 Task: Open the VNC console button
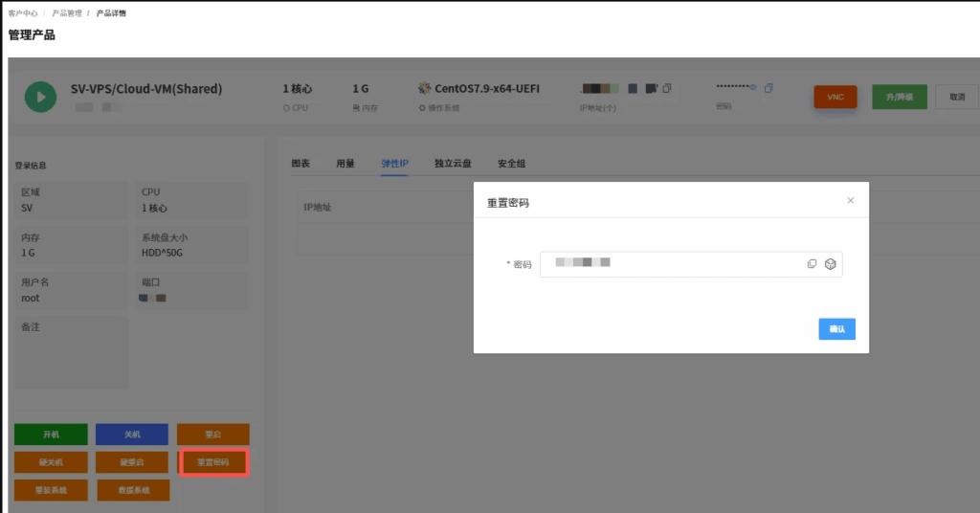(835, 97)
